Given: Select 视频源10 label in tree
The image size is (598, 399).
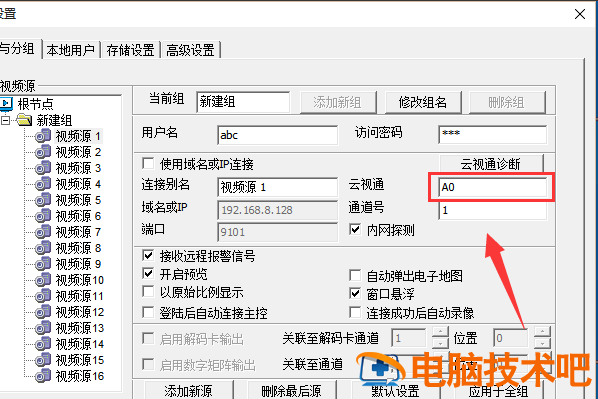Looking at the screenshot, I should [80, 280].
